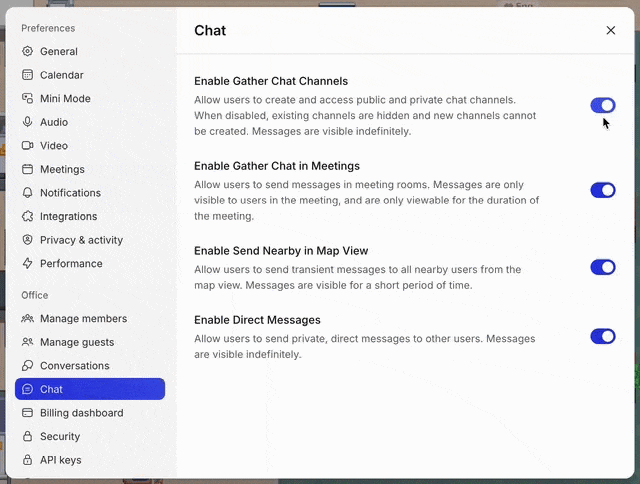This screenshot has height=484, width=640.
Task: Click the Office section label
Action: [35, 295]
